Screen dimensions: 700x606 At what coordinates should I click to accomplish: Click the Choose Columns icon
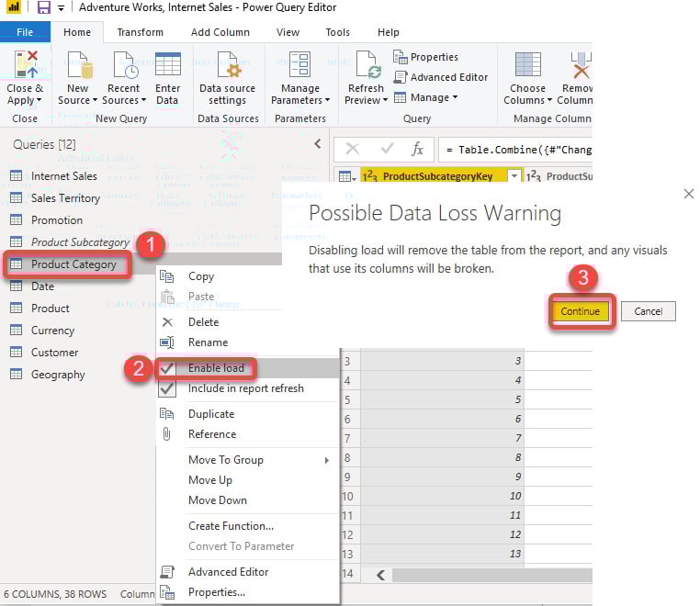point(527,64)
